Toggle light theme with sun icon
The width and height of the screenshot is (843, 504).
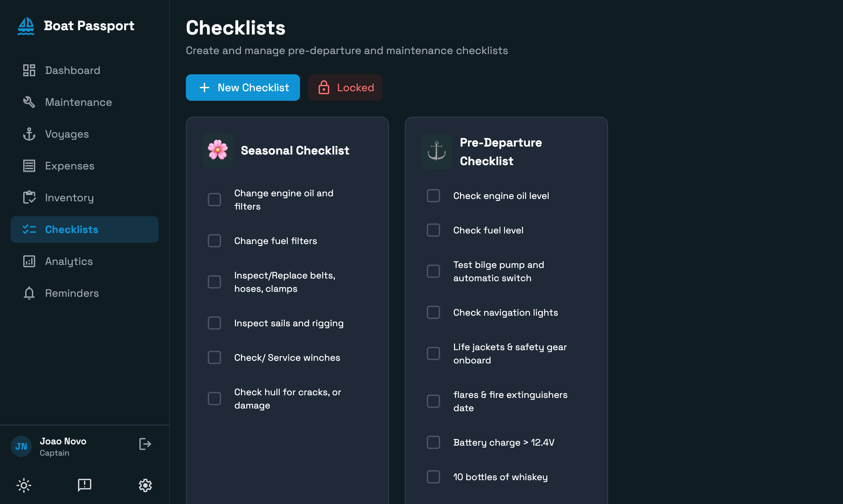click(24, 485)
